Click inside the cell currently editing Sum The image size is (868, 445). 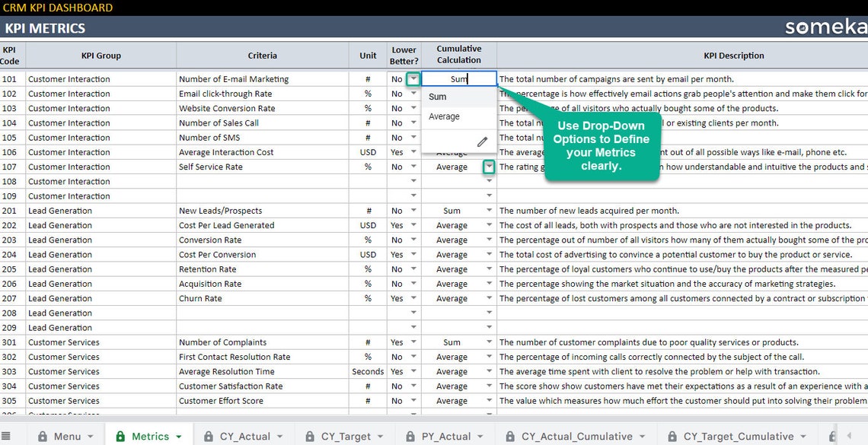pyautogui.click(x=457, y=78)
